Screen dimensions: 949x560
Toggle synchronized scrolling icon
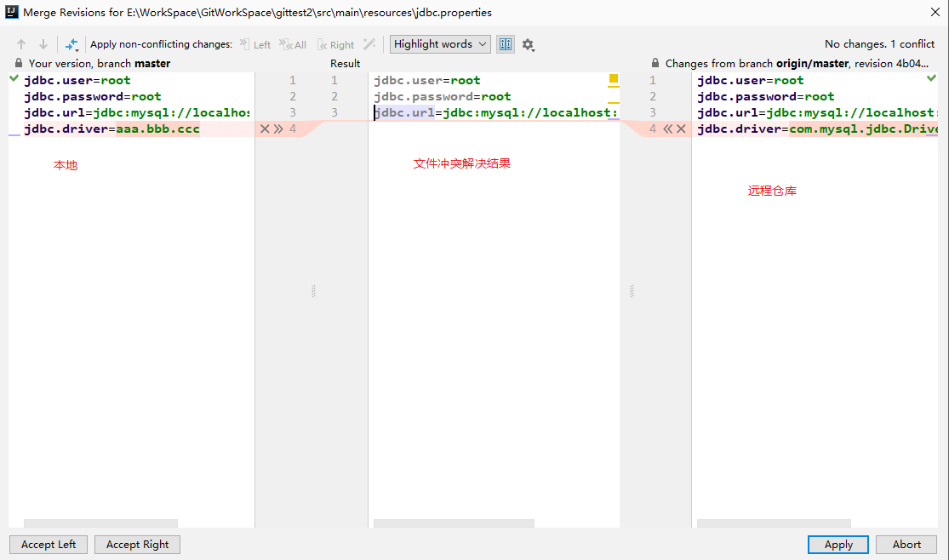coord(506,44)
